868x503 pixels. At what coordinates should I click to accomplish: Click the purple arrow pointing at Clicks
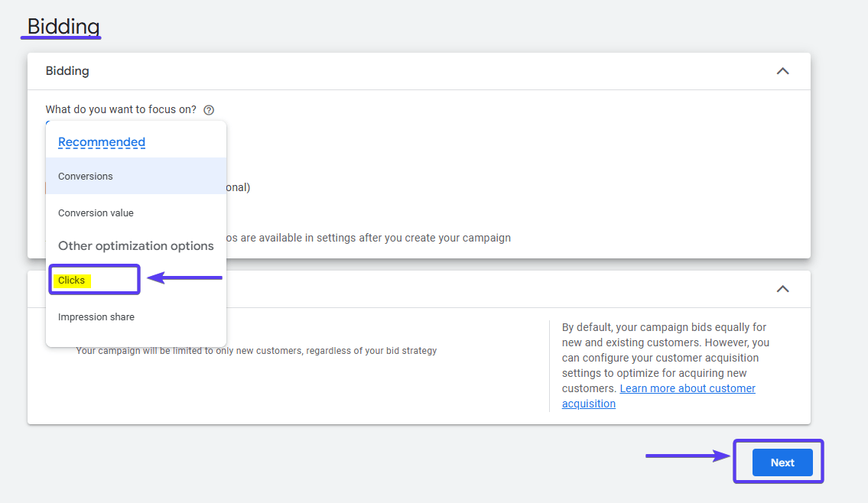coord(184,278)
